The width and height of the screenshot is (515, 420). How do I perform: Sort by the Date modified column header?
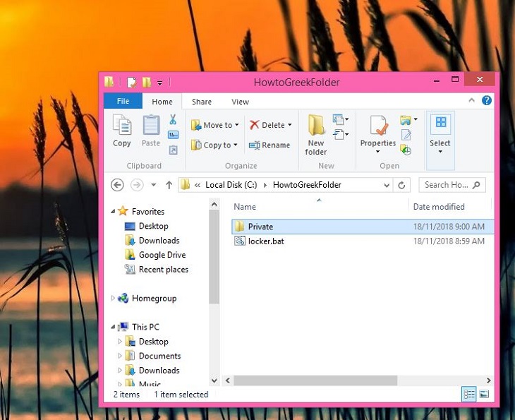point(439,207)
